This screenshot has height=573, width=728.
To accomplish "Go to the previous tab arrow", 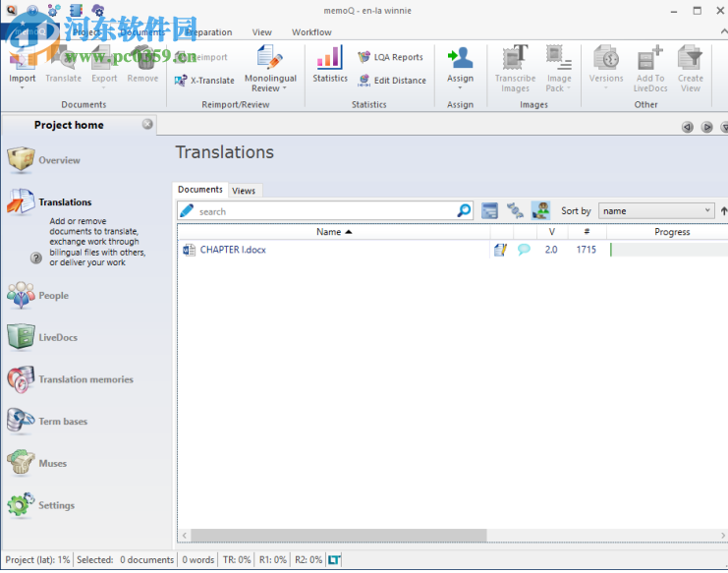I will 687,127.
